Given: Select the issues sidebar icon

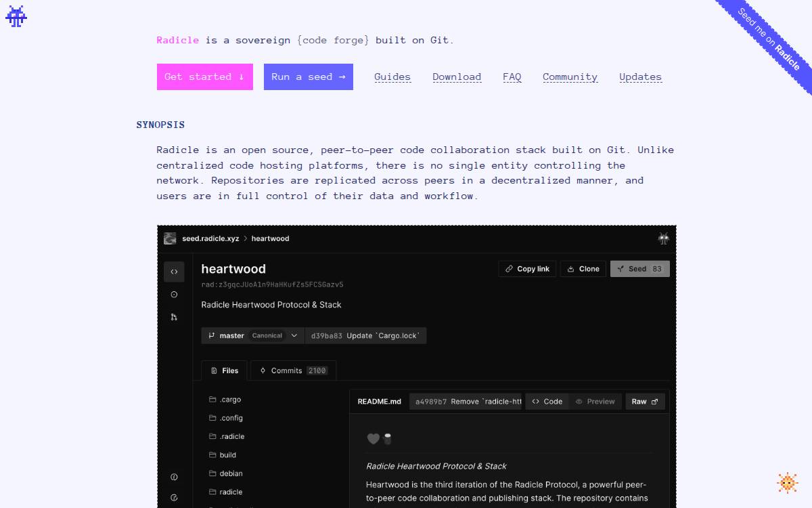Looking at the screenshot, I should point(174,295).
